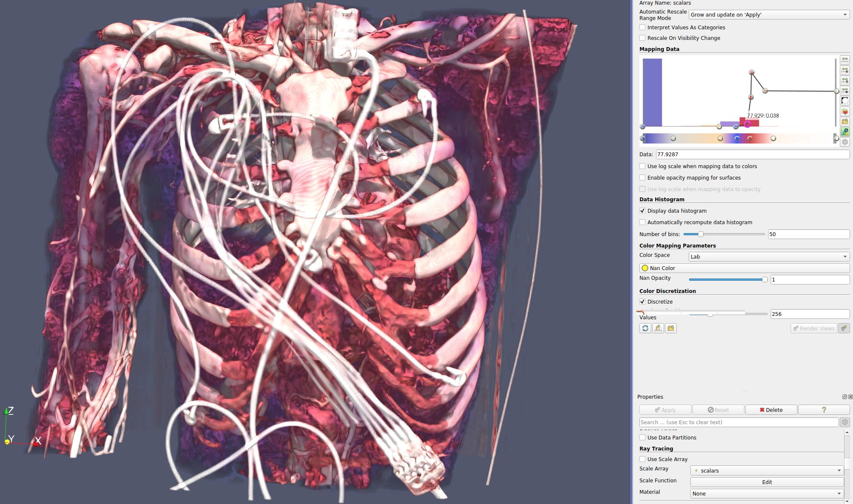The height and width of the screenshot is (504, 853).
Task: Click the Scale Function Edit button
Action: pyautogui.click(x=767, y=482)
